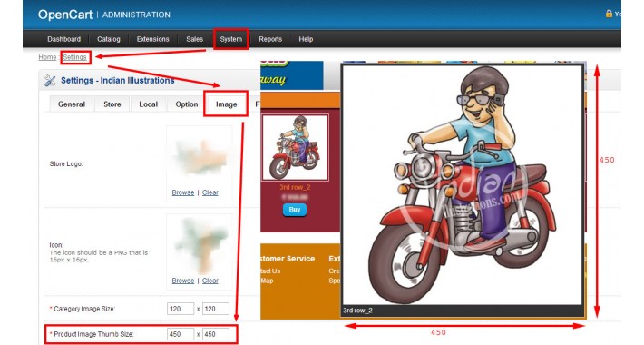The height and width of the screenshot is (345, 644).
Task: Click Clear under Store Logo
Action: point(210,192)
